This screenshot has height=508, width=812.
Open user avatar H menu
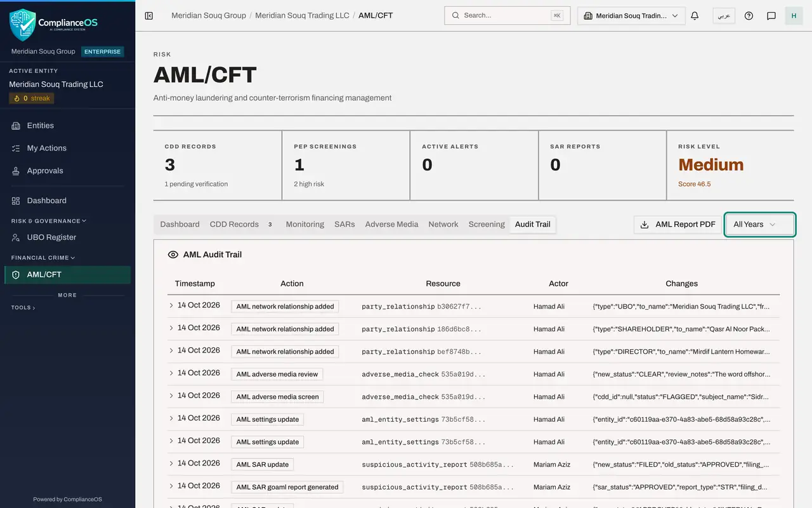click(794, 15)
